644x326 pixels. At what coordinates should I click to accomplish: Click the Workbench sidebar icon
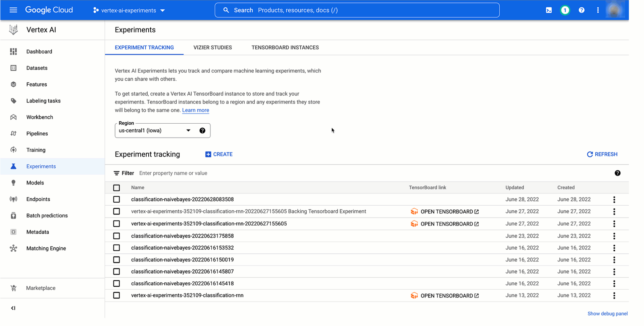pos(13,117)
